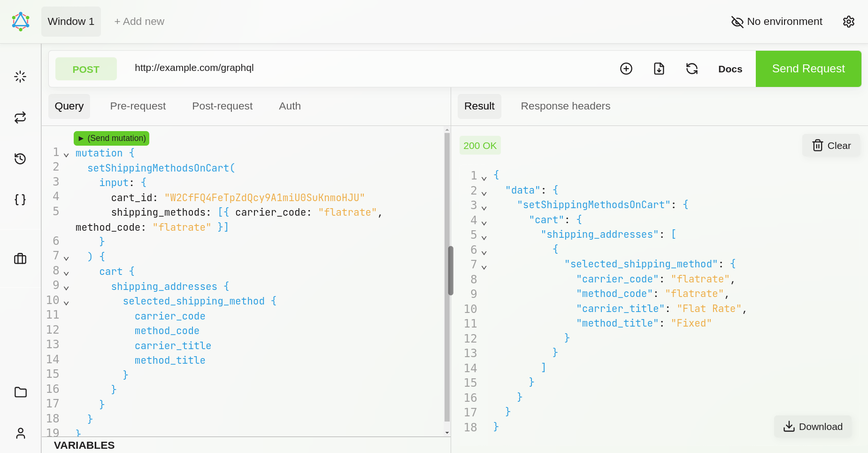Open settings gear in top bar
Image resolution: width=868 pixels, height=453 pixels.
(x=848, y=22)
